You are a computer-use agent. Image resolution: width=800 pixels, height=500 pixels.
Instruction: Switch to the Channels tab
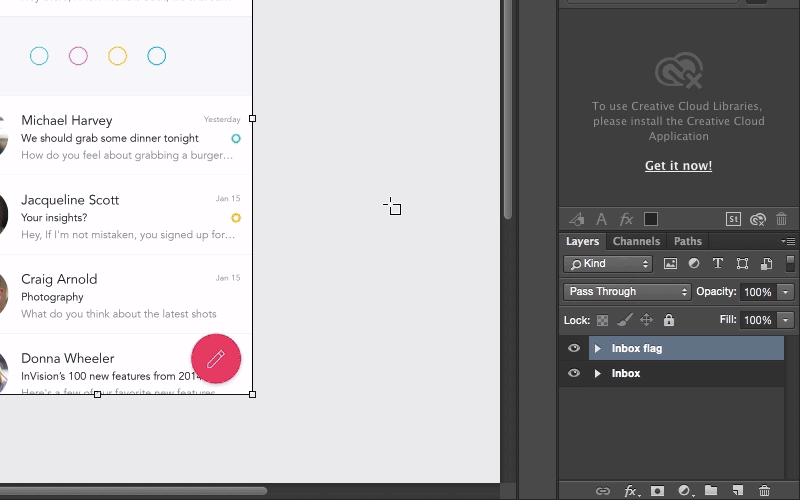tap(636, 241)
